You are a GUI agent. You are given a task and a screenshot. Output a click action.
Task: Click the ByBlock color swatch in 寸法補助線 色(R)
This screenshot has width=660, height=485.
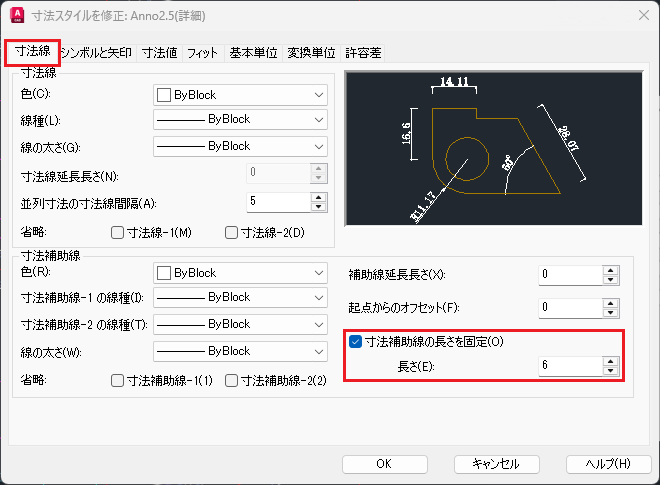click(x=164, y=272)
